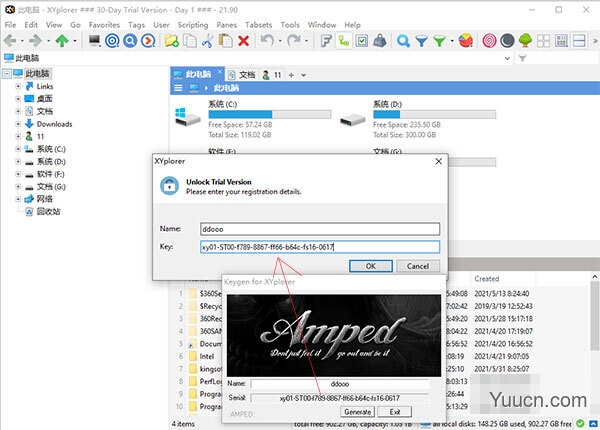
Task: Collapse the 此电脑 root tree node
Action: [x=7, y=73]
